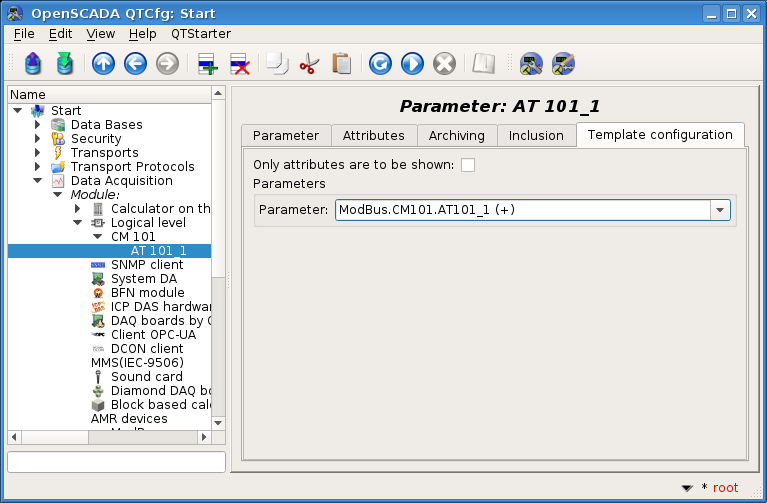Click the Paste clipboard toolbar icon

pyautogui.click(x=341, y=64)
